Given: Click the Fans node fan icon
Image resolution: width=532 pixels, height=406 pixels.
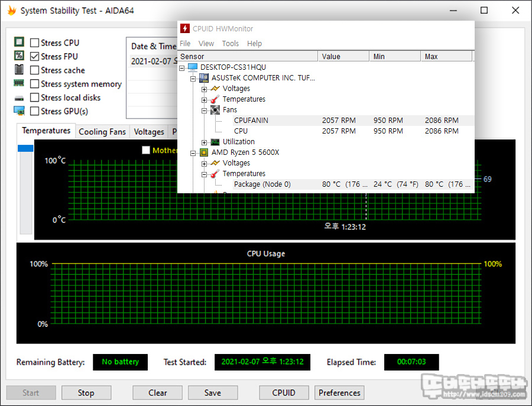Looking at the screenshot, I should [215, 109].
